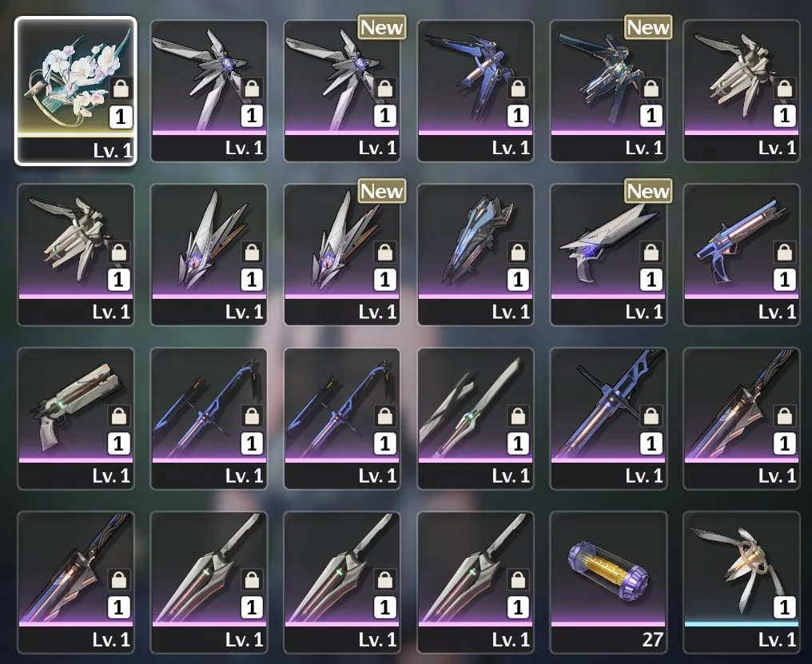Select the dark blue gauntlet marked New
Viewport: 812px width, 664px height.
[x=608, y=91]
